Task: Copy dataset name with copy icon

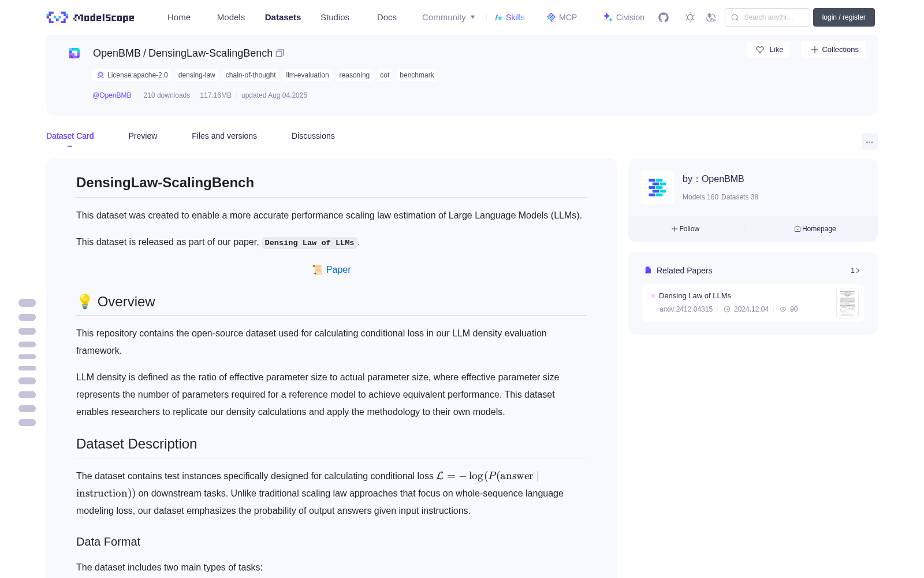Action: (x=280, y=53)
